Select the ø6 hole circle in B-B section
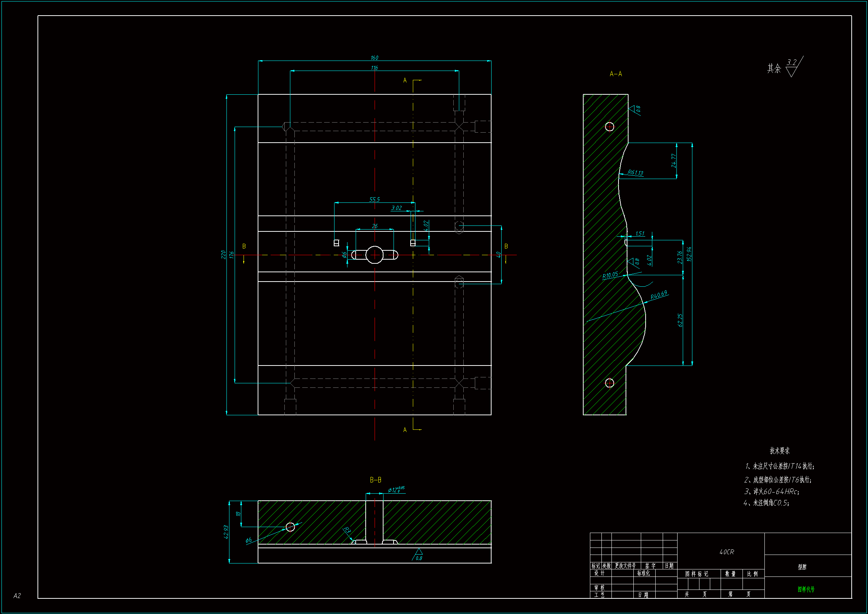This screenshot has width=868, height=614. pos(290,527)
